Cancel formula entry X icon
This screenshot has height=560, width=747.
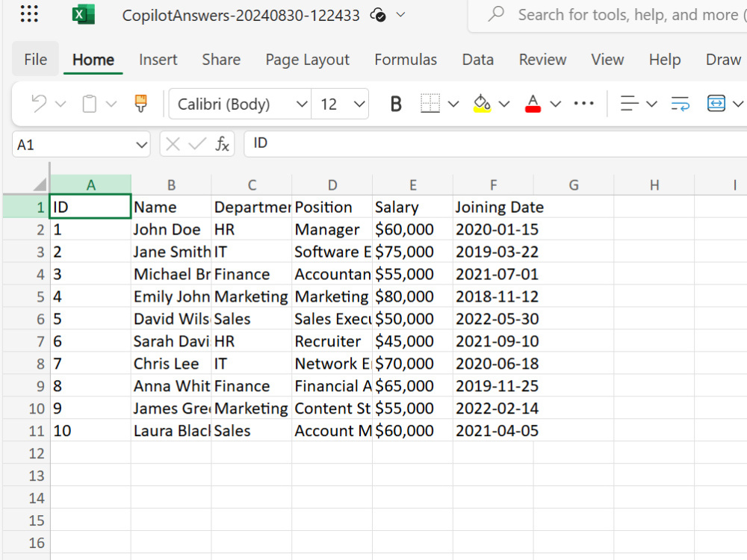tap(173, 144)
